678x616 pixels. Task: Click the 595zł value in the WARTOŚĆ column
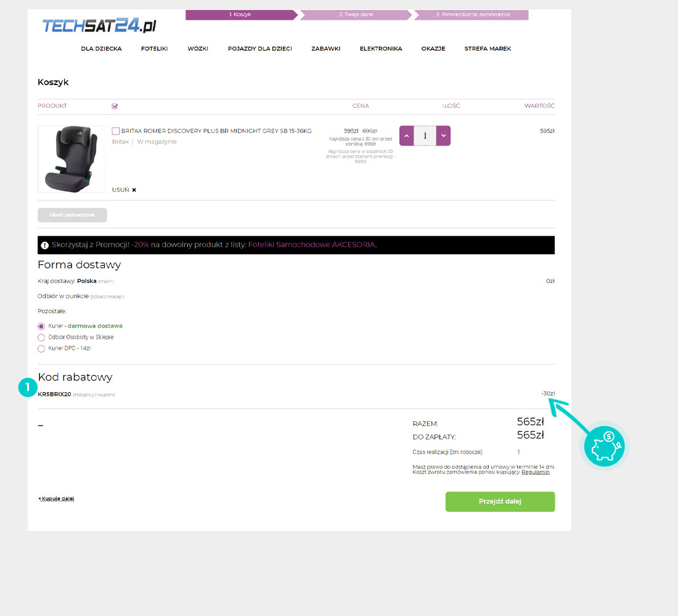click(547, 131)
